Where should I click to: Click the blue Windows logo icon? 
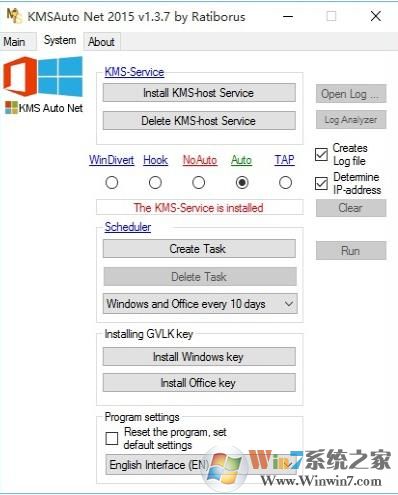pyautogui.click(x=60, y=76)
